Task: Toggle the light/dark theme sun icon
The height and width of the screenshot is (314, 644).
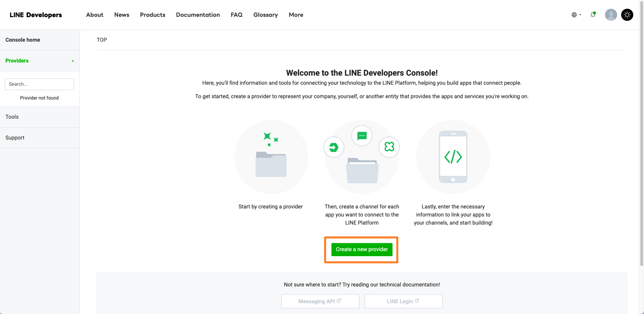Action: coord(627,15)
